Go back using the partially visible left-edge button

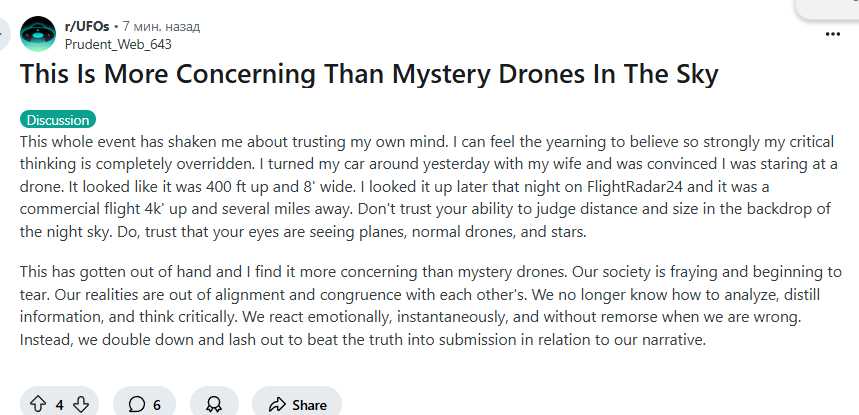4,34
